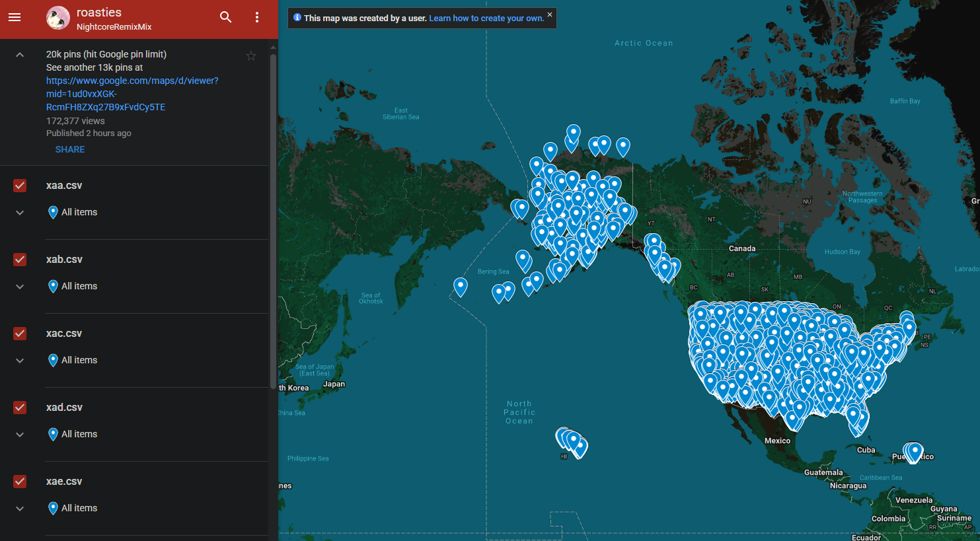980x541 pixels.
Task: Follow Learn how to create your own link
Action: click(486, 18)
